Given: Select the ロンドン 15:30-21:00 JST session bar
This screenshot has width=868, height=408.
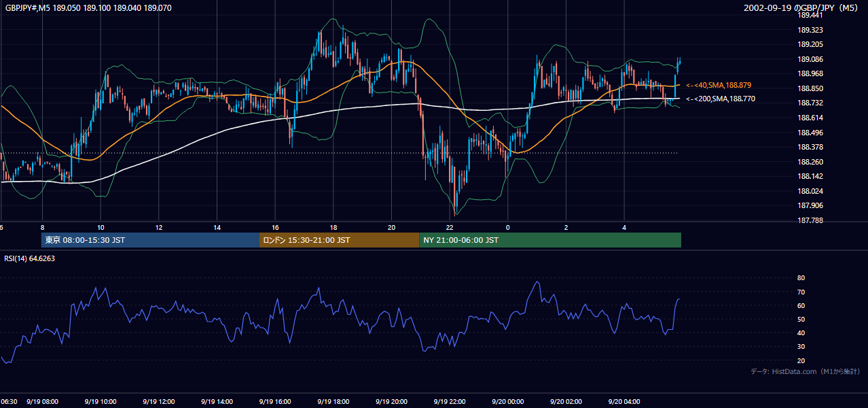Looking at the screenshot, I should click(339, 240).
